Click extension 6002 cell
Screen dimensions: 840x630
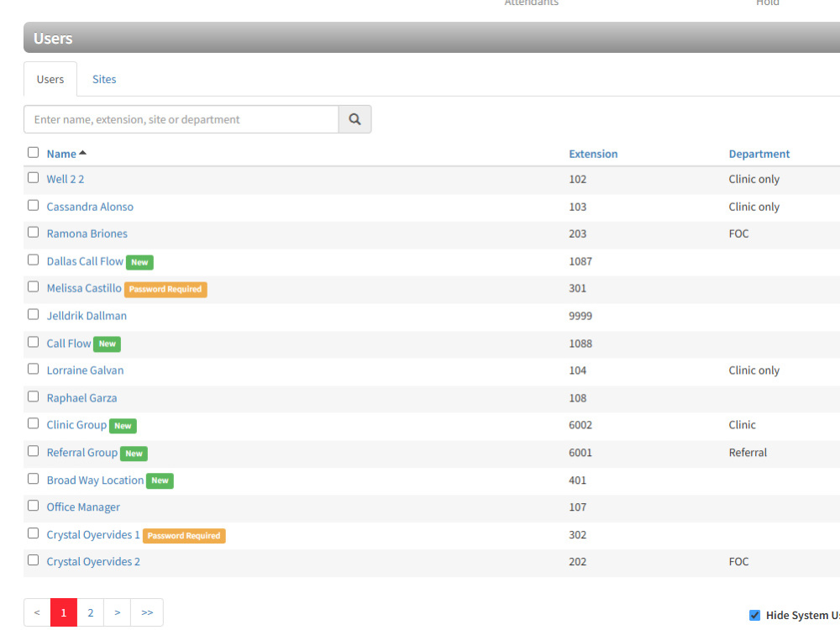click(580, 425)
